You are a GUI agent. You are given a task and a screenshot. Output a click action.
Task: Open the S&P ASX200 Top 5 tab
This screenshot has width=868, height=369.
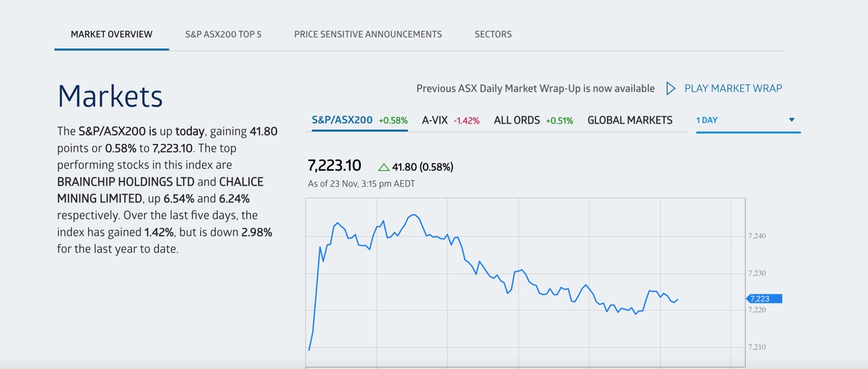223,34
